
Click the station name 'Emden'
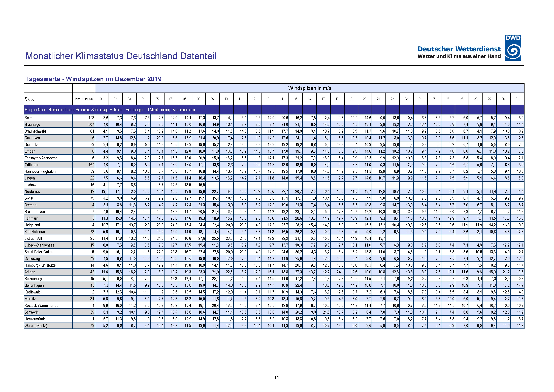point(30,151)
